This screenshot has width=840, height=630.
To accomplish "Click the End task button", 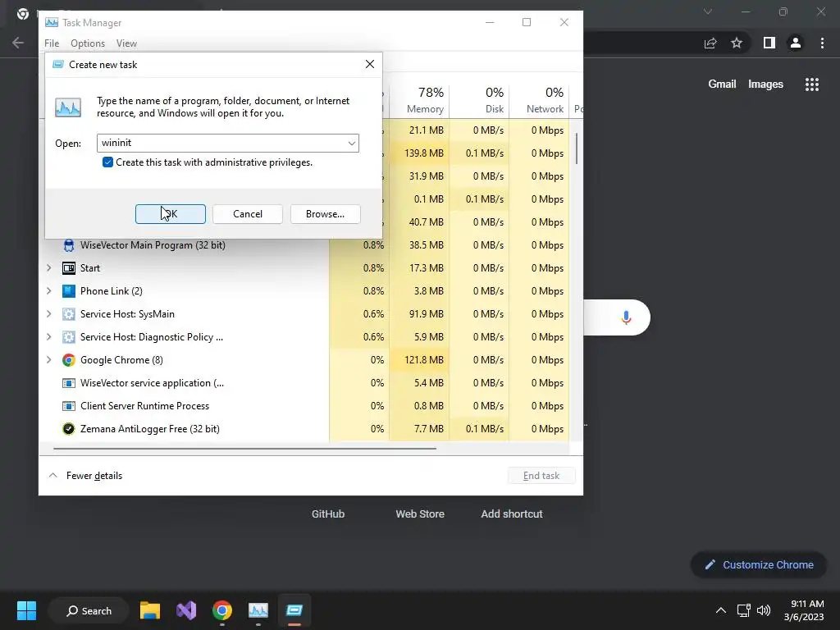I will [541, 476].
